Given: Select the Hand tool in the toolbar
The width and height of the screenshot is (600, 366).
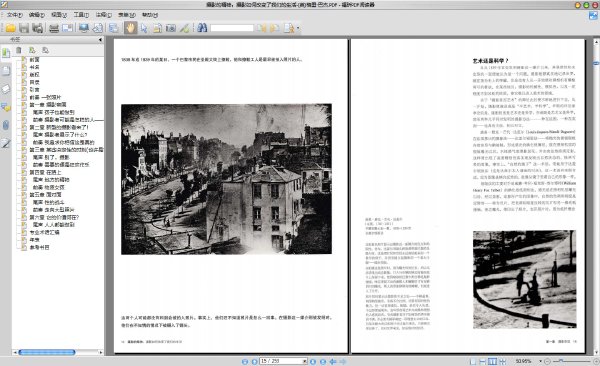Looking at the screenshot, I should [130, 28].
